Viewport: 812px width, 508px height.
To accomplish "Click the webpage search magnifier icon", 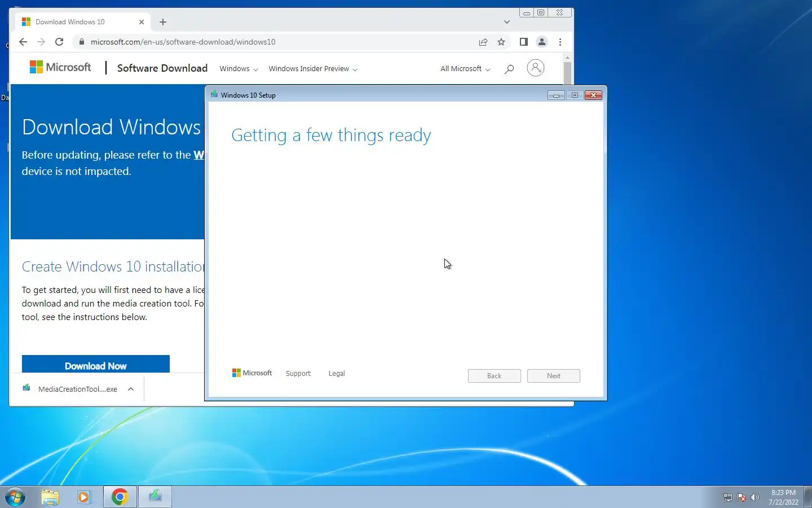I will tap(509, 69).
